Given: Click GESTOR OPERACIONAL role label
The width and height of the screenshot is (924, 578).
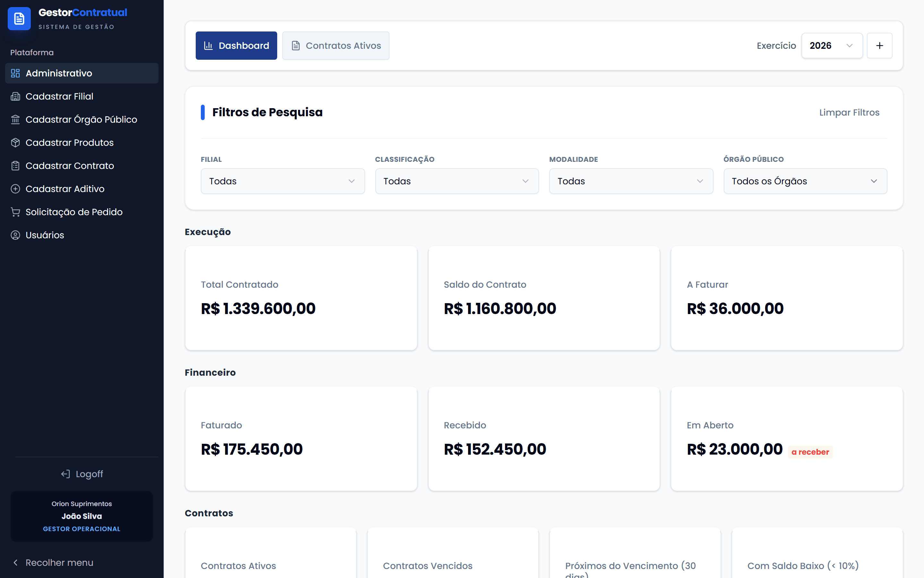Looking at the screenshot, I should click(82, 529).
